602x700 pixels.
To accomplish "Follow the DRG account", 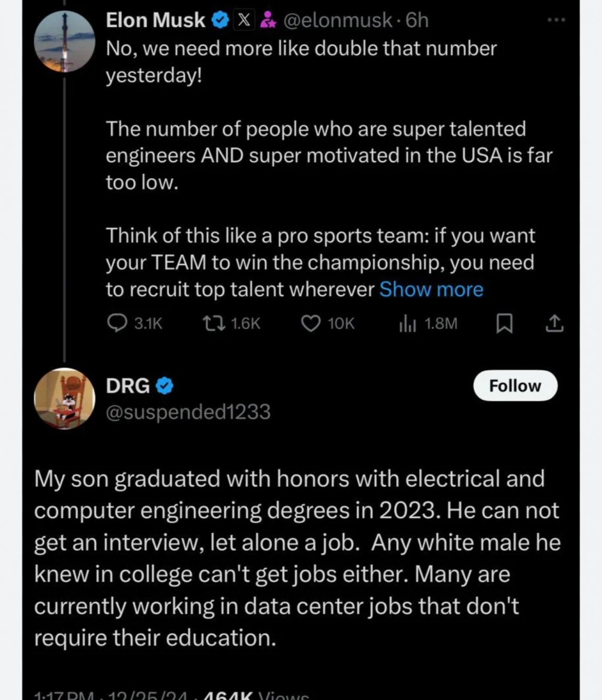I will (x=515, y=386).
